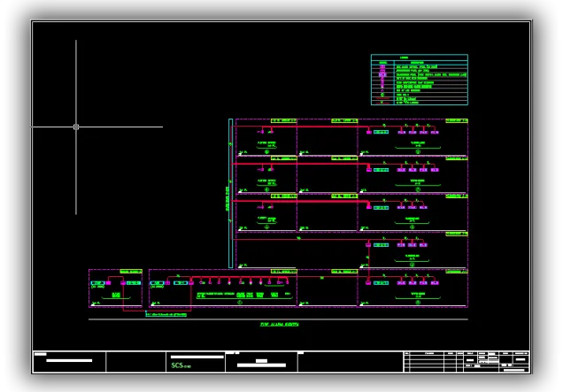Viewport: 563px width, 392px height.
Task: Select yellow label of small bottom-left panel
Action: point(130,272)
